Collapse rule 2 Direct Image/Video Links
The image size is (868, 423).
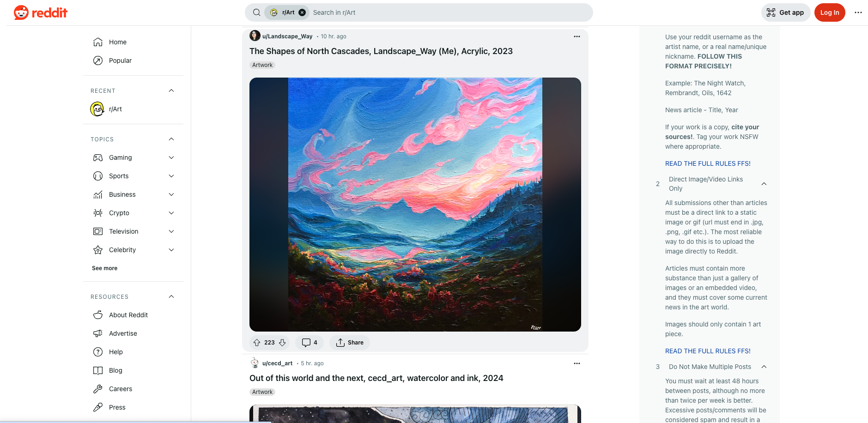tap(764, 184)
